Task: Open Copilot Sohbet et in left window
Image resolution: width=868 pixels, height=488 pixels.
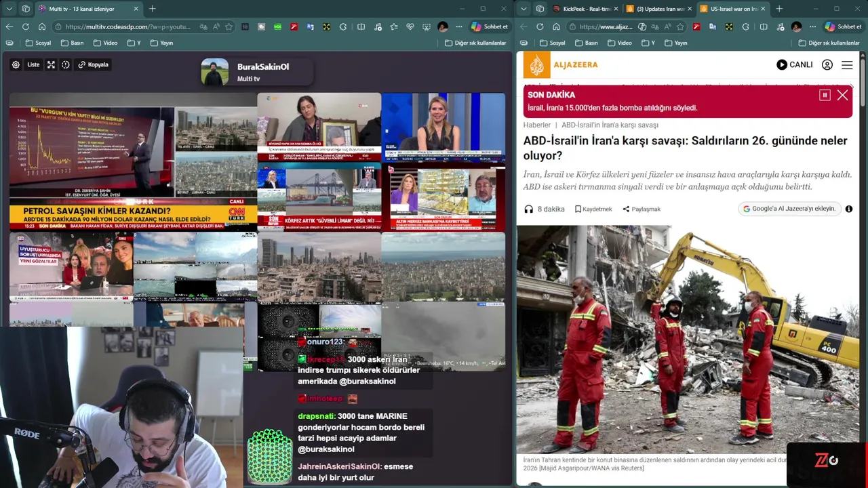Action: (490, 26)
